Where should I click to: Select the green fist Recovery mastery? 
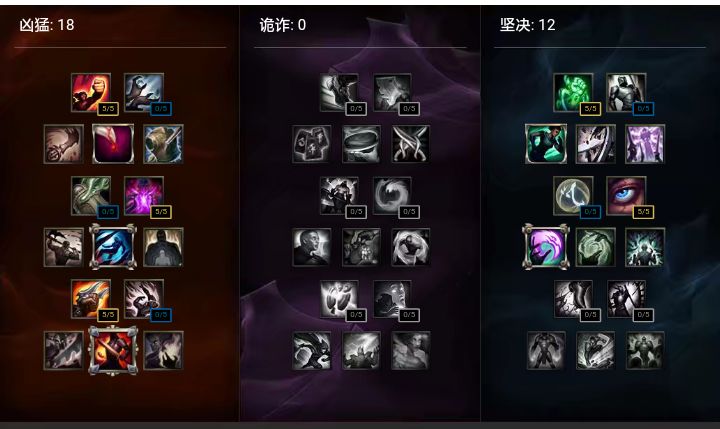click(x=573, y=92)
